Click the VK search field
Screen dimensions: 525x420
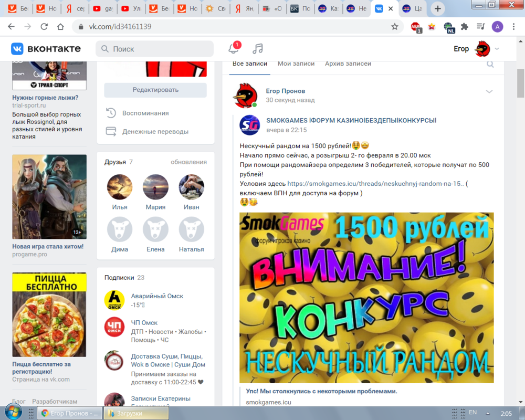(x=155, y=49)
